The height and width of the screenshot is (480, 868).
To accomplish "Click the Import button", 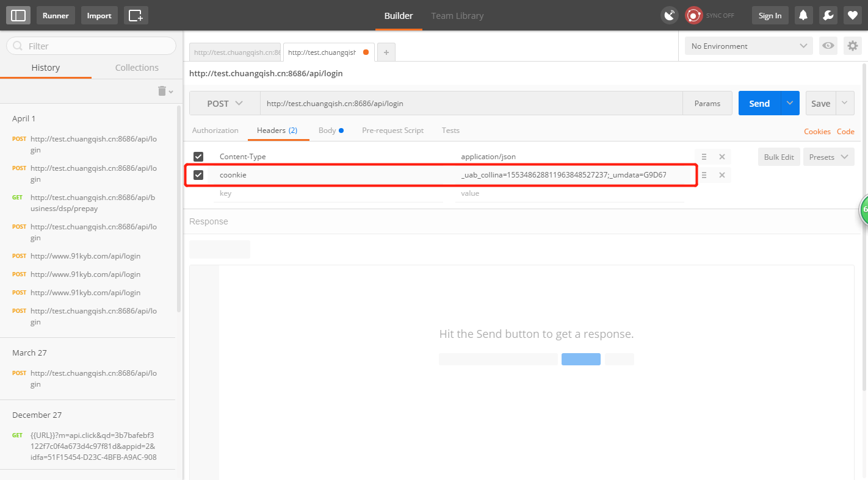I will coord(99,15).
